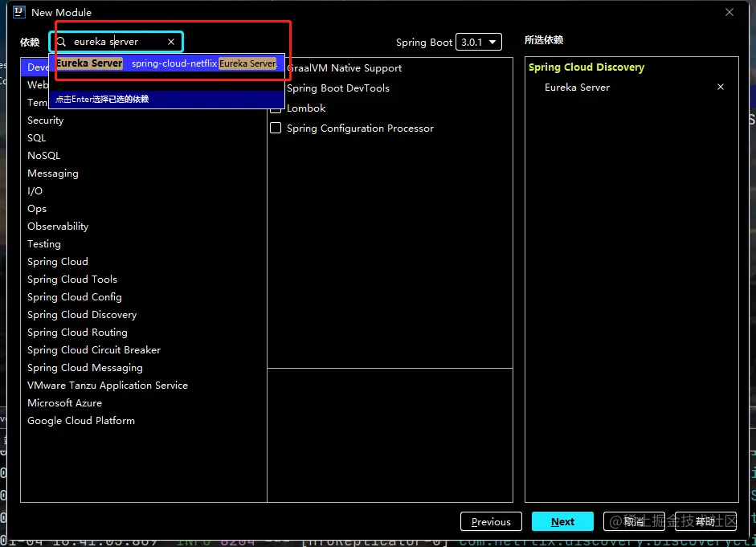This screenshot has width=756, height=547.
Task: Click Eureka Server in selected dependencies
Action: tap(577, 88)
